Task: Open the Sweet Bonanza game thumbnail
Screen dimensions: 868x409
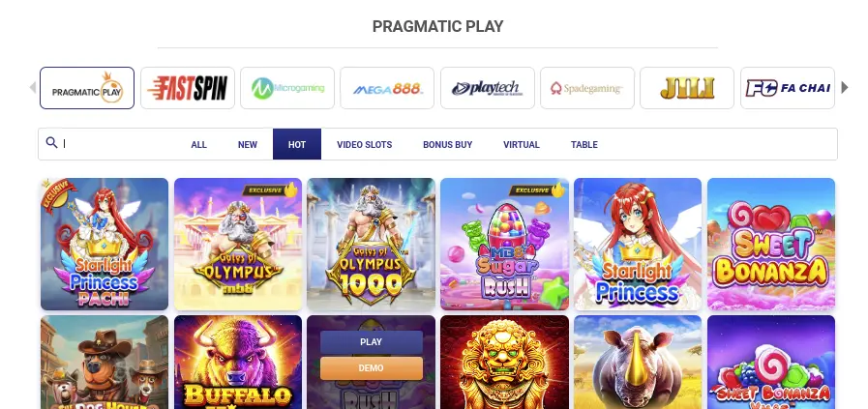Action: click(771, 244)
